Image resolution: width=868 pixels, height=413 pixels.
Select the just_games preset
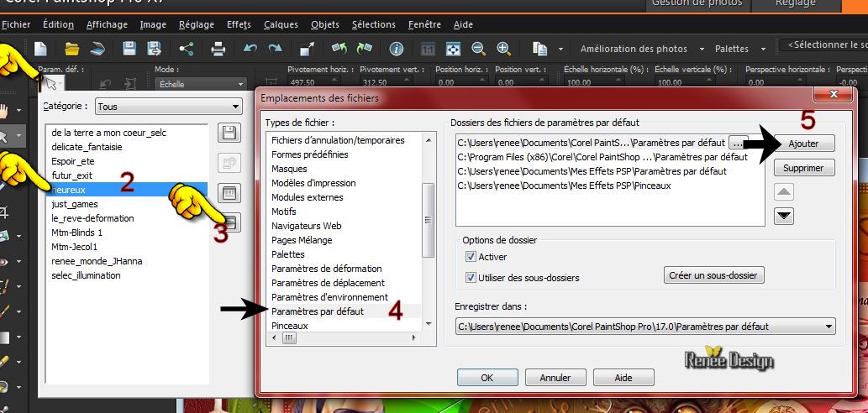click(x=126, y=203)
